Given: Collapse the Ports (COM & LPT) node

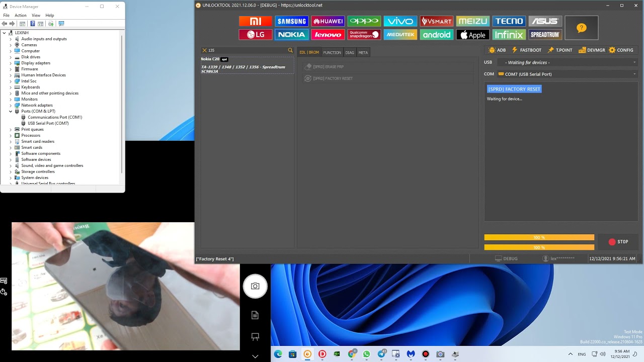Looking at the screenshot, I should pos(11,111).
